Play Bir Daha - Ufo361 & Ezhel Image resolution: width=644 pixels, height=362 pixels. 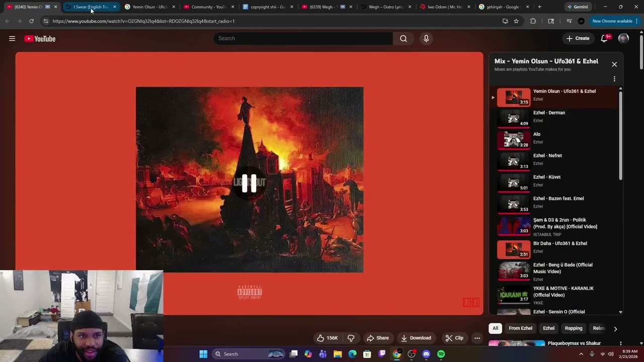tap(553, 249)
